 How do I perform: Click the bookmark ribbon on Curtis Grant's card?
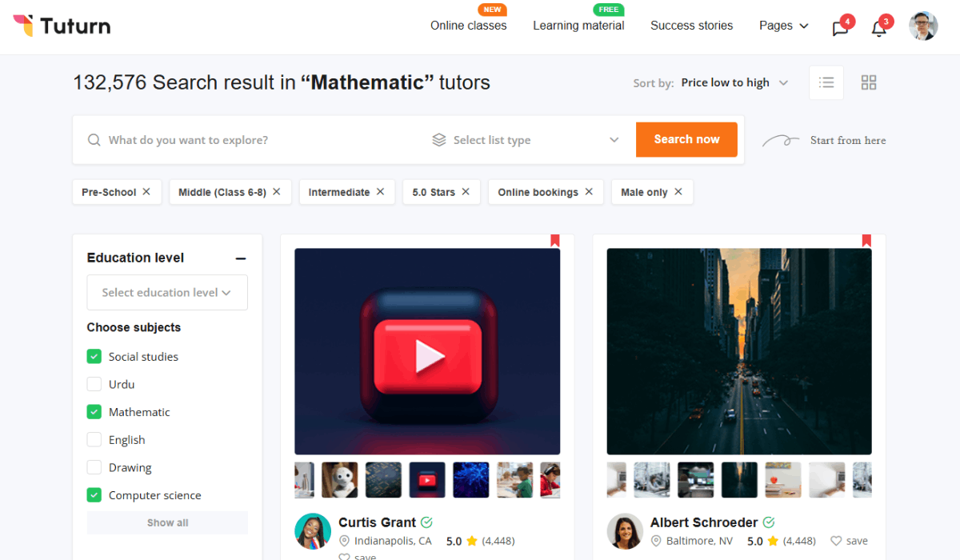click(554, 240)
